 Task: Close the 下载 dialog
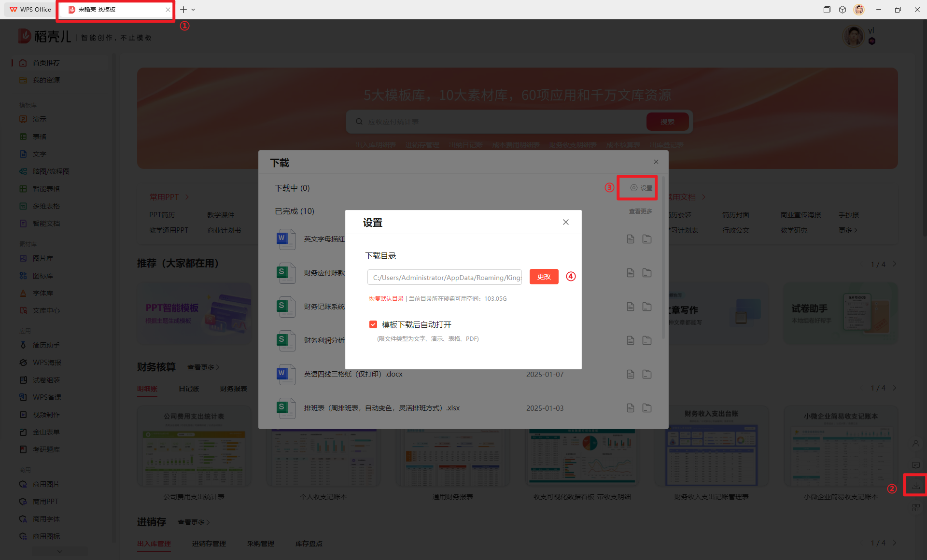[656, 162]
